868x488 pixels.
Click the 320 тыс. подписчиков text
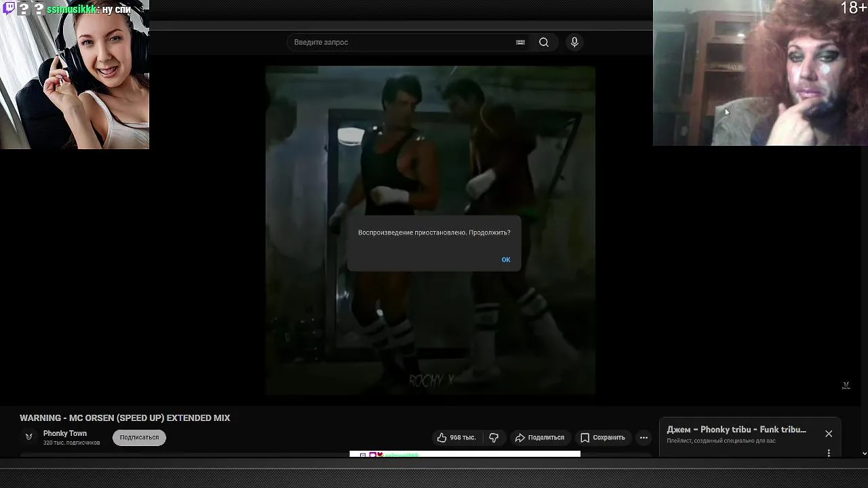[x=71, y=443]
